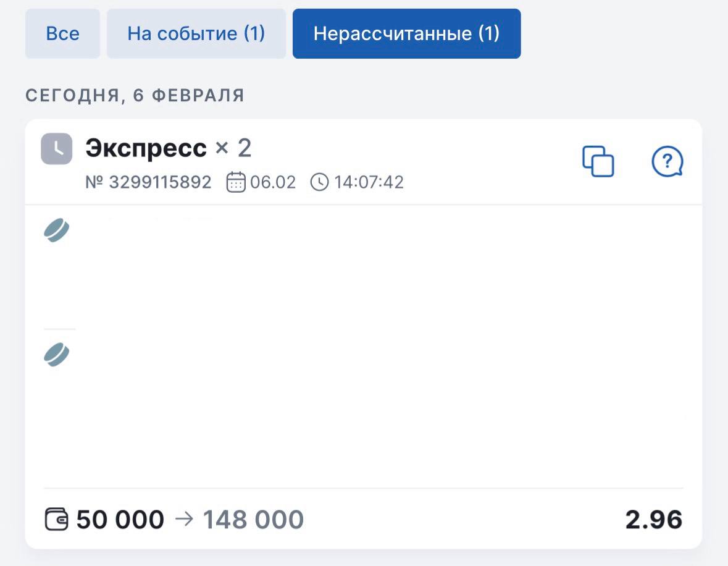Screen dimensions: 728x566
Task: Open the Экспресс × 2 bet title
Action: point(168,148)
